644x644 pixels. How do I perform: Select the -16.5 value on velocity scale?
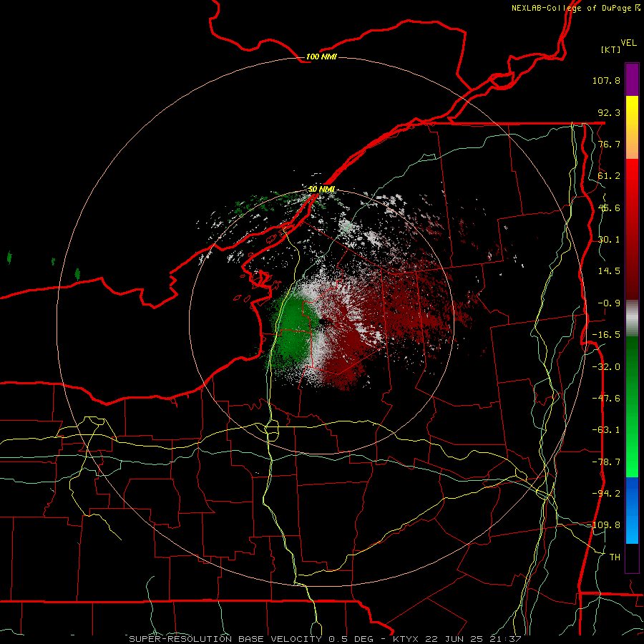[x=606, y=335]
